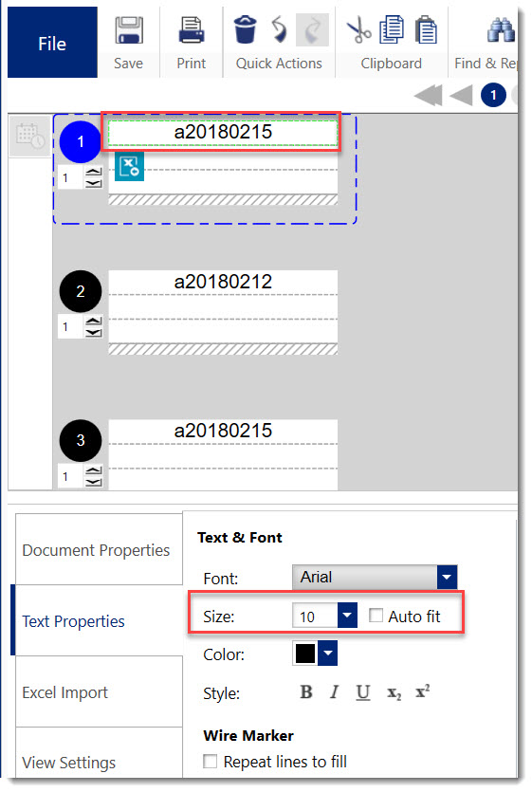Select label number 2 black circle
The height and width of the screenshot is (792, 532).
[81, 291]
